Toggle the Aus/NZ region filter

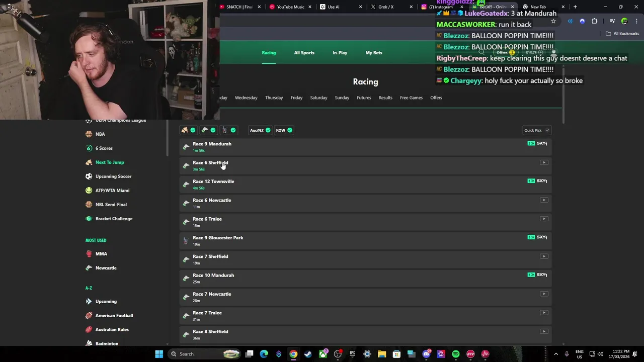click(260, 130)
